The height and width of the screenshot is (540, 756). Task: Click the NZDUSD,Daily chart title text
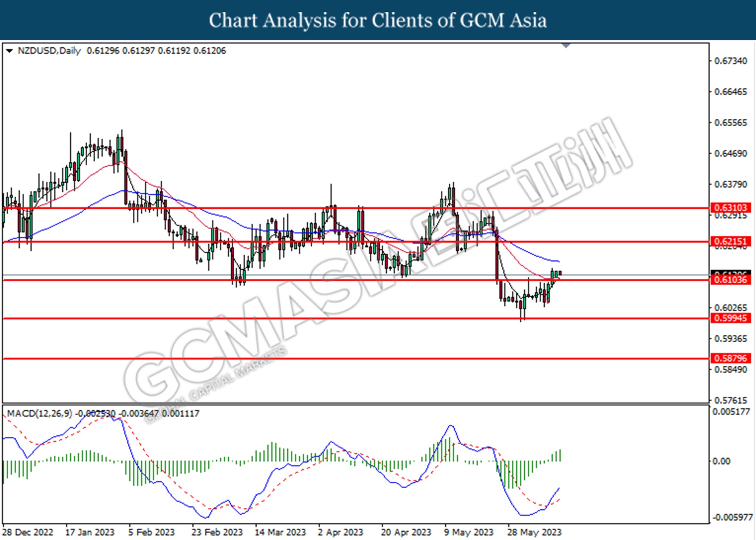tap(49, 51)
